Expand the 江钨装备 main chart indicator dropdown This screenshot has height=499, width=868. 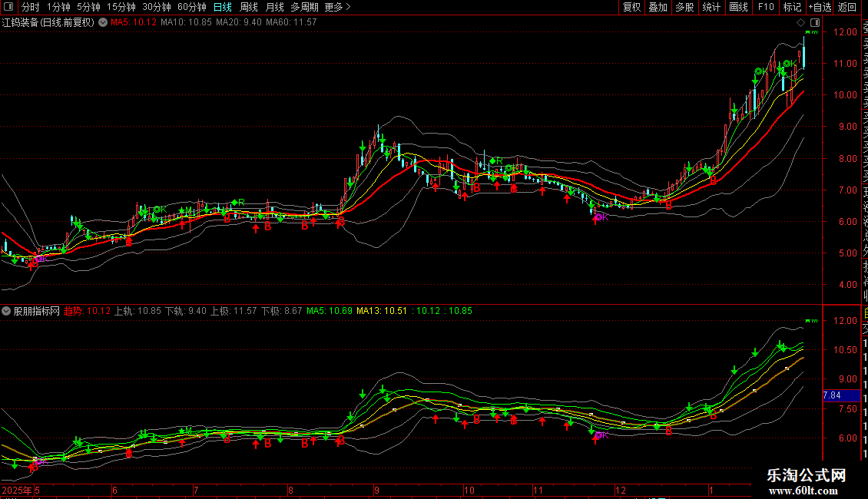pos(103,22)
